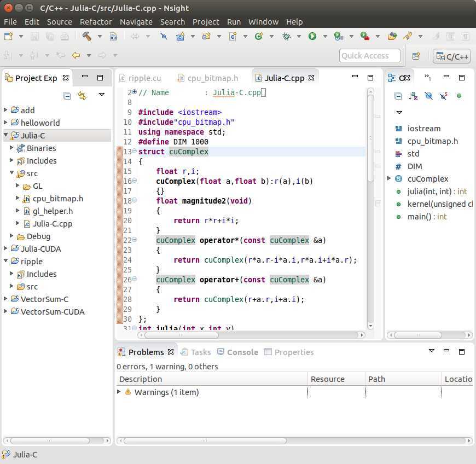Screen dimensions: 476x464
Task: Click the Sort alphabetically icon in Outline
Action: [x=413, y=96]
